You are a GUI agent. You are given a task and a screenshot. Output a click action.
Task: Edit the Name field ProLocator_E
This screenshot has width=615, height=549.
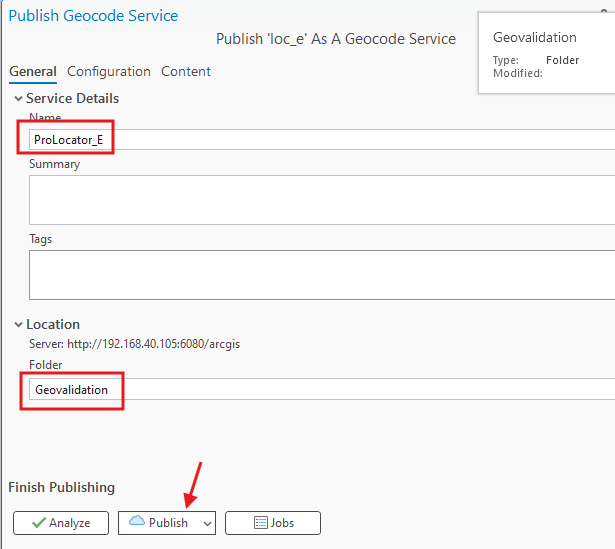point(322,140)
